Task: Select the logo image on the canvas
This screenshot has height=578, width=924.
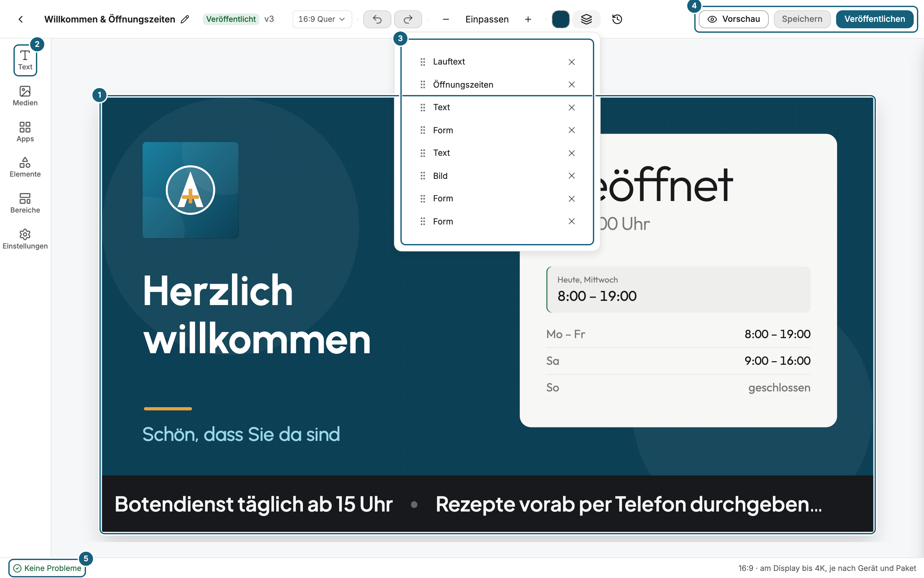Action: [190, 190]
